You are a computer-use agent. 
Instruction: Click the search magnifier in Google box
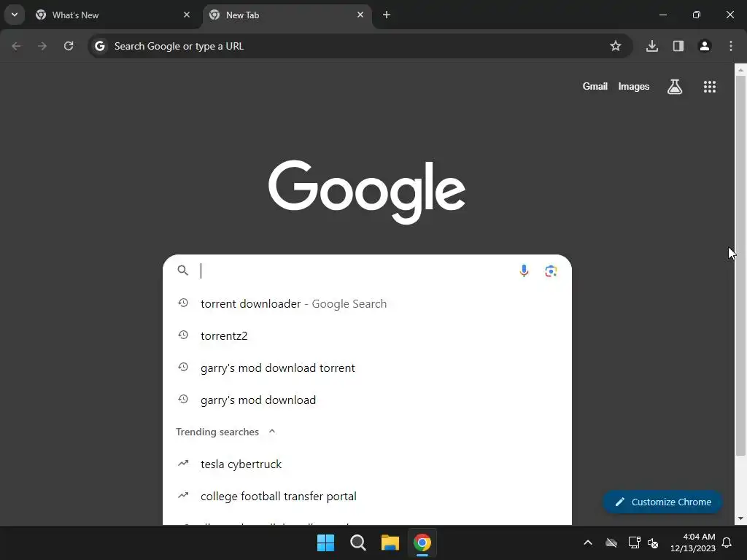(x=183, y=271)
